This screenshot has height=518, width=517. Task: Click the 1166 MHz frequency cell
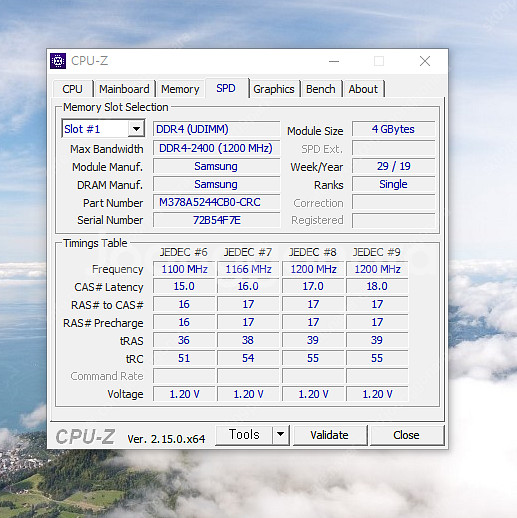pyautogui.click(x=248, y=269)
